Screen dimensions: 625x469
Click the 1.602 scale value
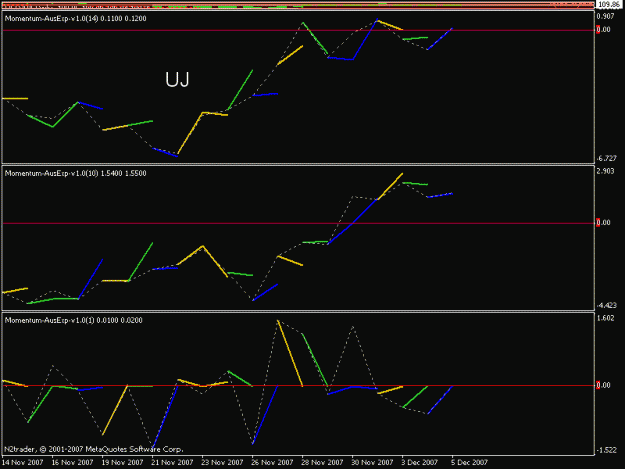(605, 318)
